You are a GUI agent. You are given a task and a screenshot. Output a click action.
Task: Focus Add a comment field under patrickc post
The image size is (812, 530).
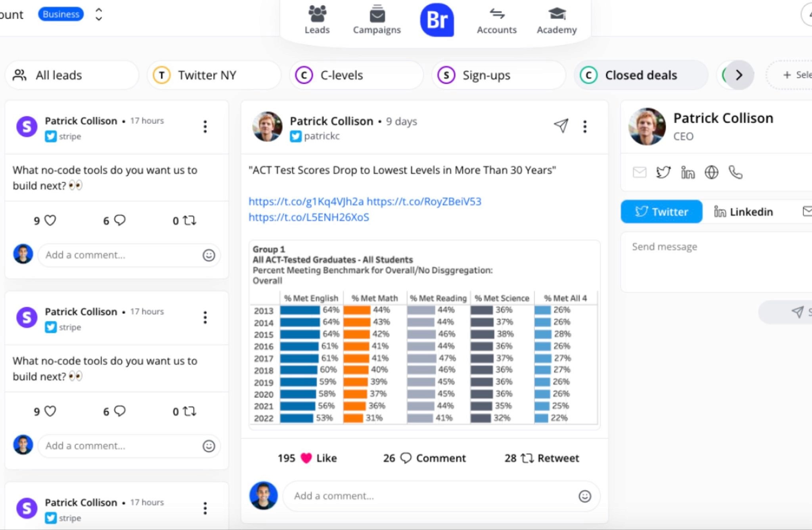[441, 496]
